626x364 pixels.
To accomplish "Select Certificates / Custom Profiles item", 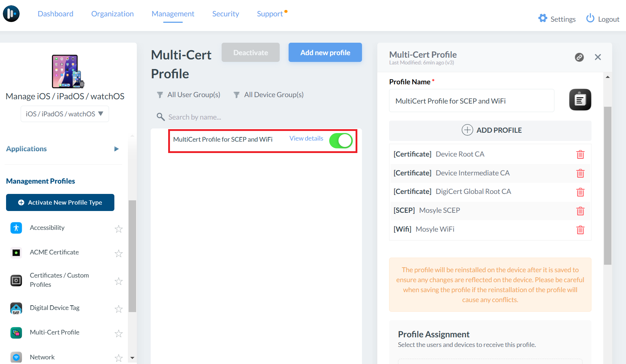I will (x=60, y=280).
